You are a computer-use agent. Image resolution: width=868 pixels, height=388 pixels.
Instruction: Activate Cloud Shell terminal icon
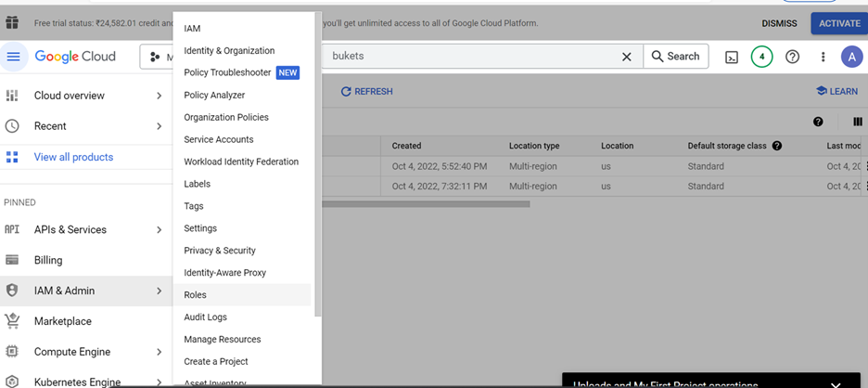[x=732, y=57]
